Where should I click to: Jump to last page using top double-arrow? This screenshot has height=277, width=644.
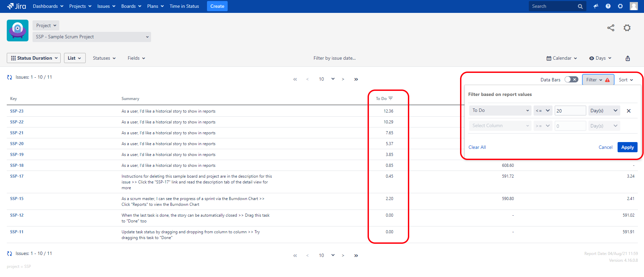[x=356, y=79]
